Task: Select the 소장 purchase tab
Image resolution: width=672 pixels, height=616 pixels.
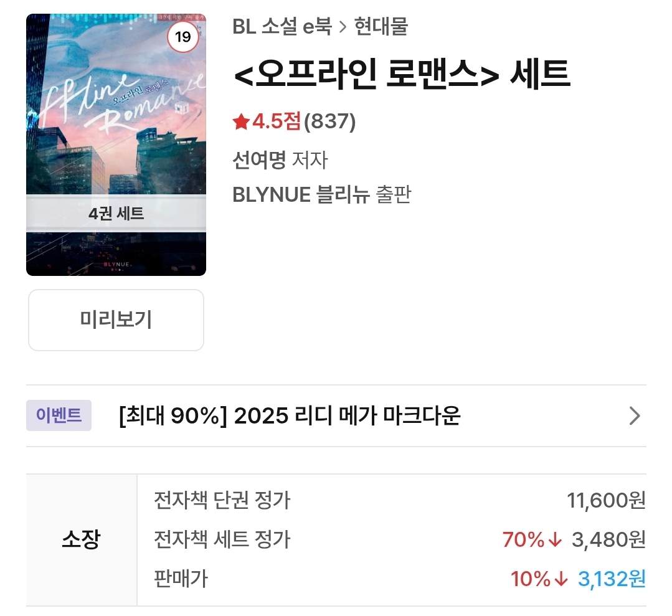Action: click(81, 539)
